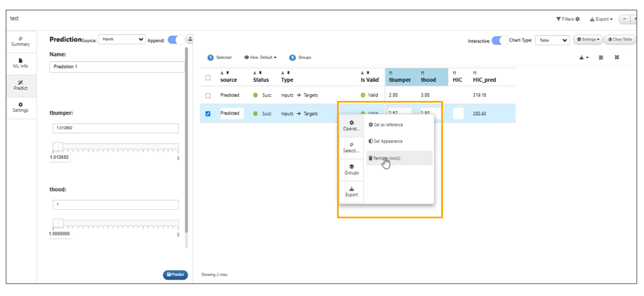The height and width of the screenshot is (296, 644).
Task: Open the ML Info sidebar panel
Action: point(20,63)
